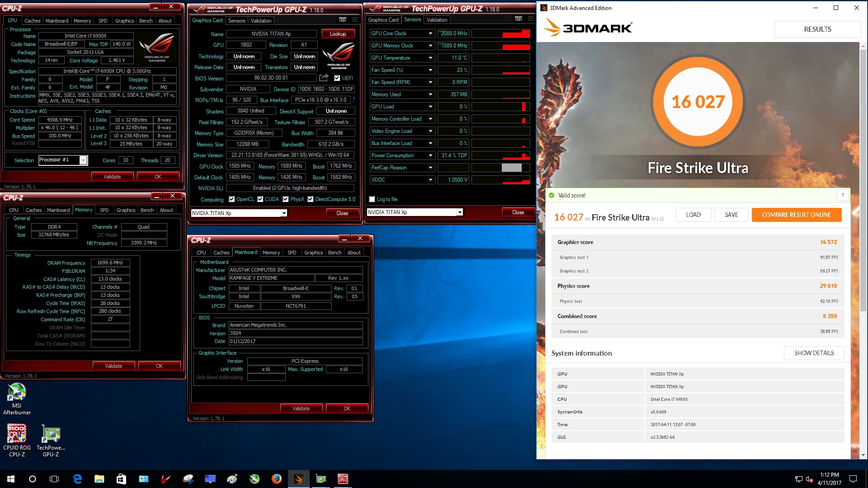Click Validate in the CPU-Z Mainboard window
The height and width of the screenshot is (488, 868).
(x=301, y=408)
